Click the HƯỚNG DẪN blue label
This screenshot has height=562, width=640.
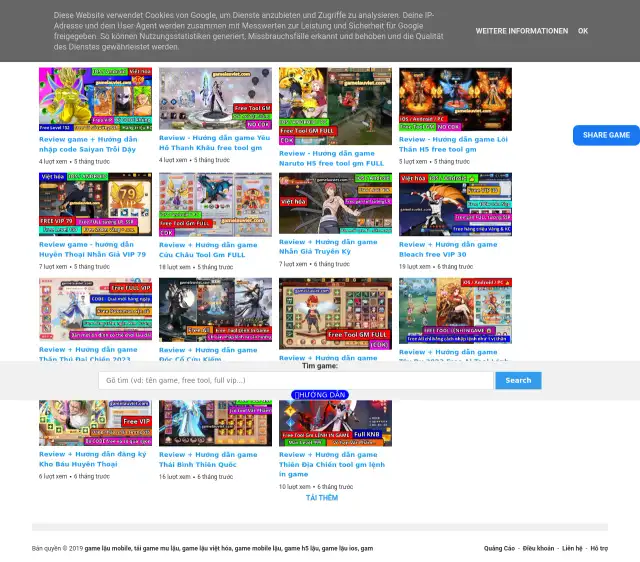point(320,395)
